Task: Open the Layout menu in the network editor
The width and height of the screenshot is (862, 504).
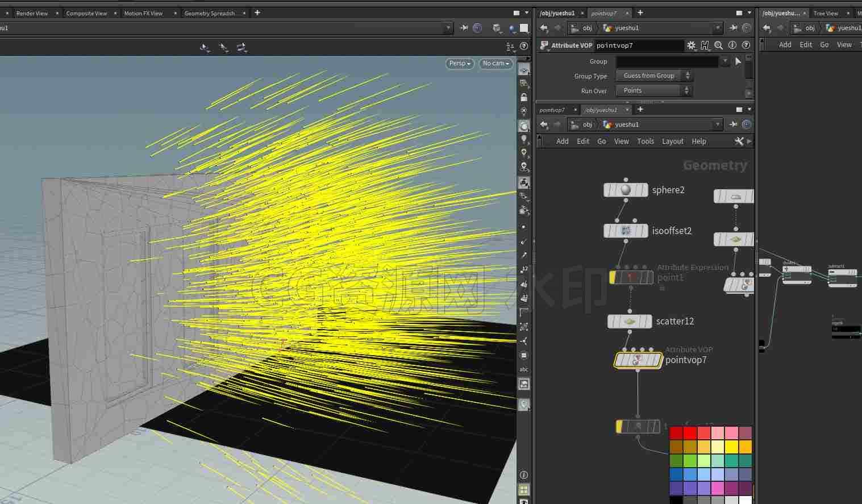Action: pos(673,141)
